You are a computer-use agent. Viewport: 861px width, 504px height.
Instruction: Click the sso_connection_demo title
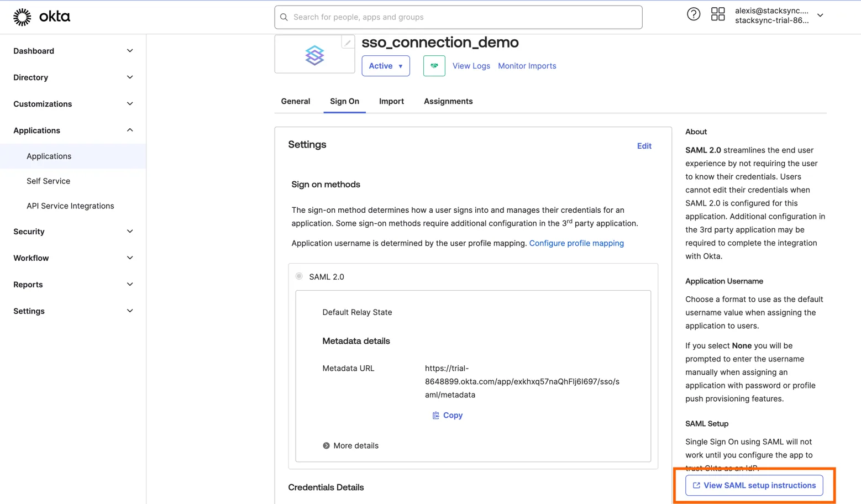[440, 42]
